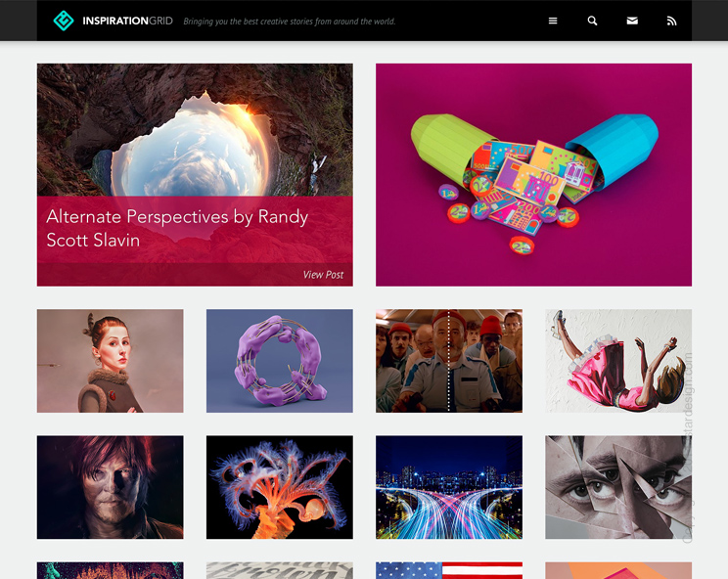Open the falling girl pink dress thumbnail
728x579 pixels.
coord(618,361)
